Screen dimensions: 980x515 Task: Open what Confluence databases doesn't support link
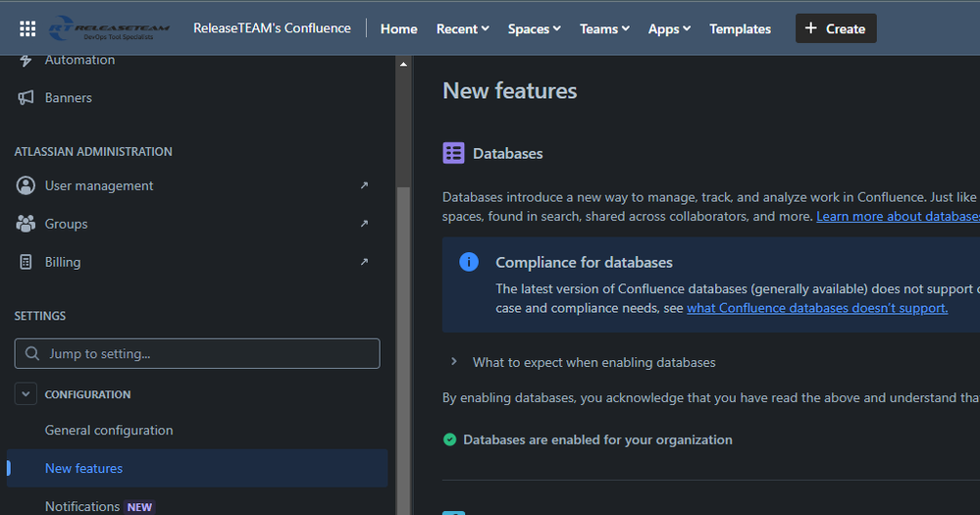816,308
